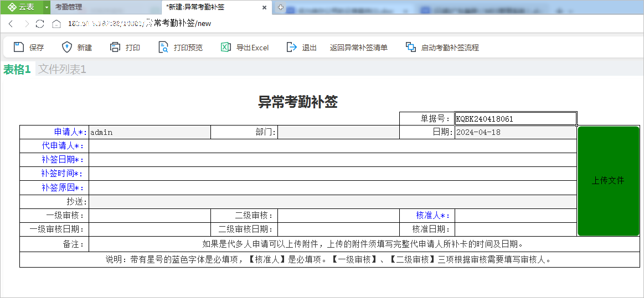Expand the 云表 dropdown arrow
Image resolution: width=644 pixels, height=298 pixels.
47,7
